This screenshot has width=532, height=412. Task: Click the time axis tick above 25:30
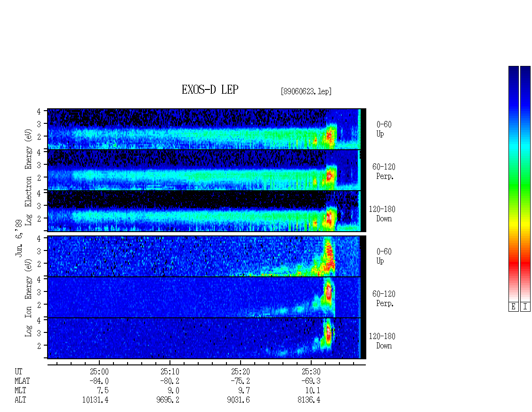click(x=311, y=363)
